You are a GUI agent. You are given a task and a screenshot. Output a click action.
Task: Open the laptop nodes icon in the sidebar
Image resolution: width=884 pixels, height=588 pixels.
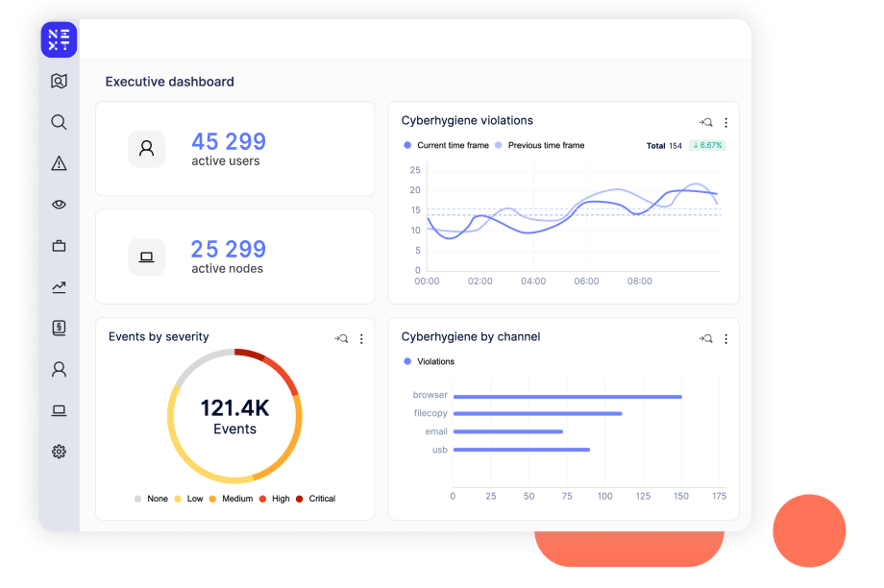tap(59, 410)
